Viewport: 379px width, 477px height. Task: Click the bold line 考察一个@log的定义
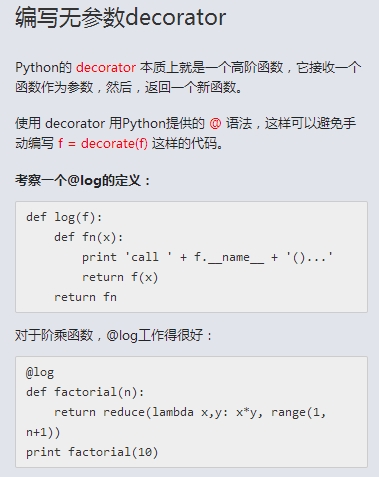click(83, 181)
